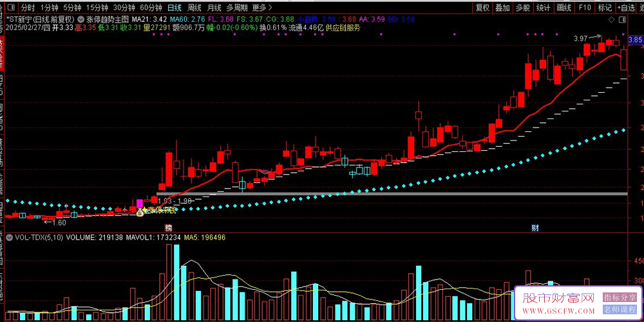Click the diamond icon at chart top-right
The image size is (644, 322).
coord(612,20)
